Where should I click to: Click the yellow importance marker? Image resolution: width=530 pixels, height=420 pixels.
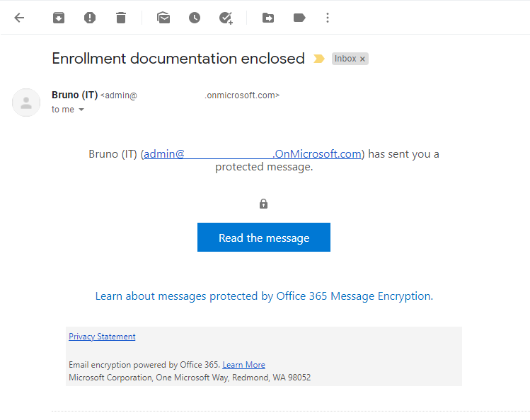click(x=318, y=59)
